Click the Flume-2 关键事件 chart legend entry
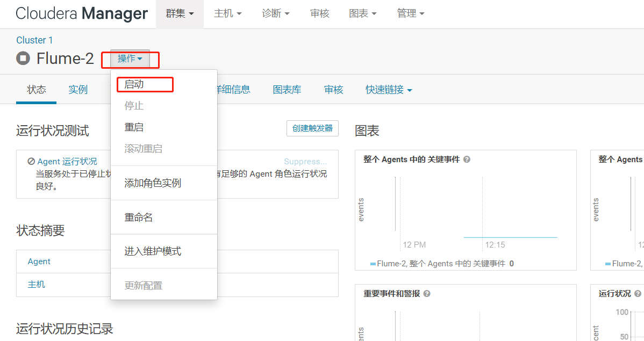The width and height of the screenshot is (644, 341). click(442, 264)
